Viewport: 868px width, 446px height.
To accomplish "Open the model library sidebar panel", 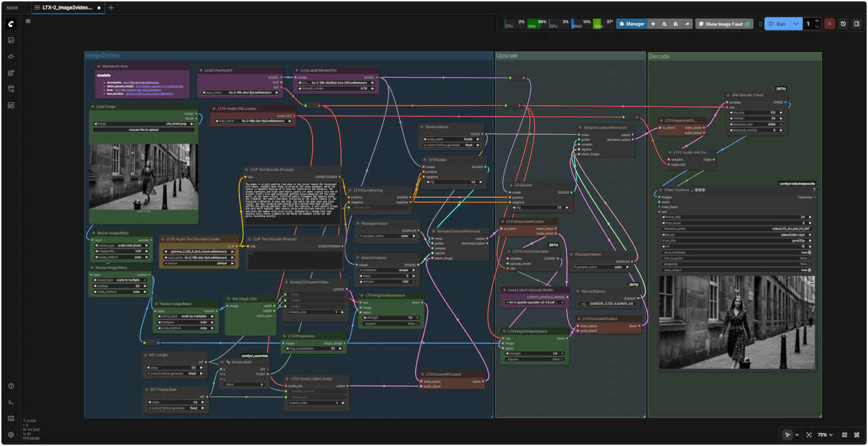I will (11, 73).
